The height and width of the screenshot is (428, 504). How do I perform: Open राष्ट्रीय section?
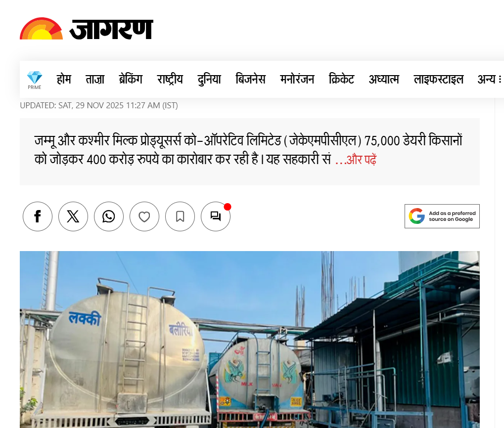point(170,79)
